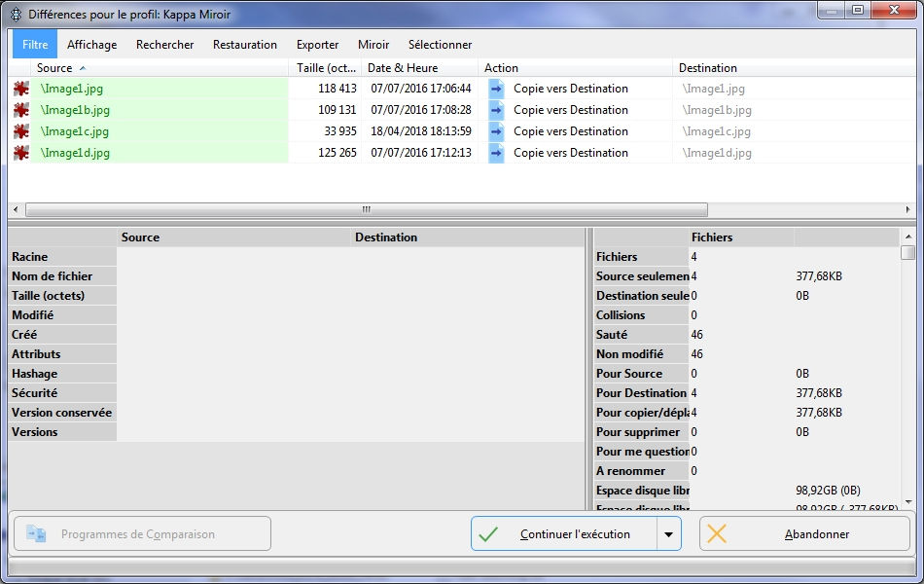This screenshot has height=584, width=924.
Task: Sort by the Date & Heure column header
Action: pyautogui.click(x=419, y=68)
